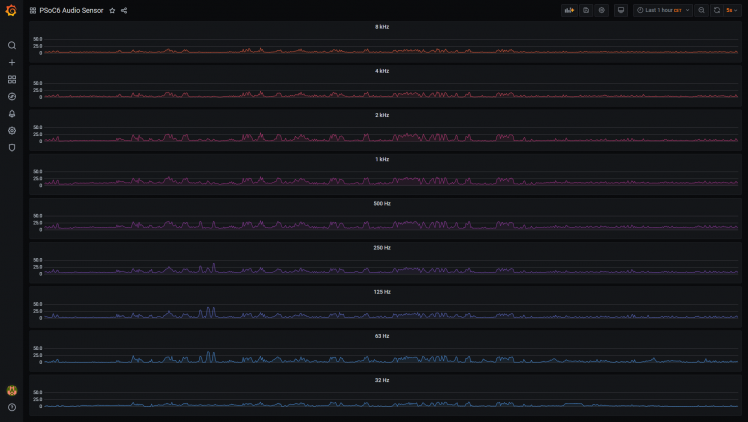Toggle the cycle view mode monitor icon

point(621,10)
